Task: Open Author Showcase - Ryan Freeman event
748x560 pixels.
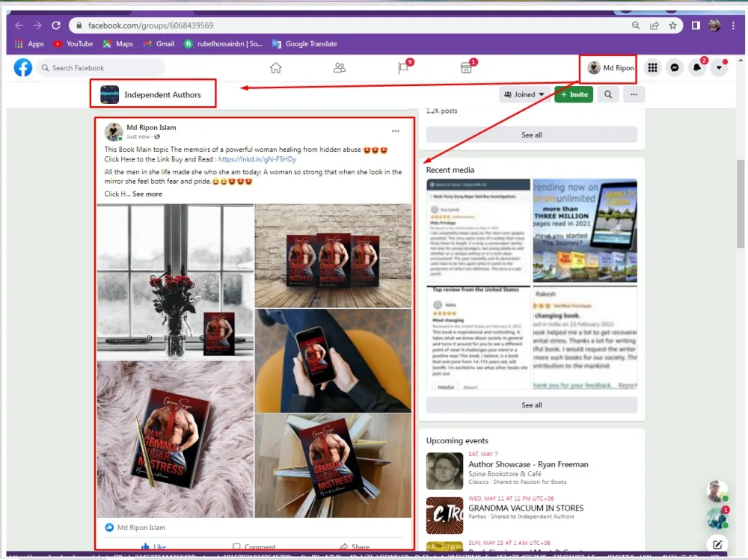Action: tap(528, 464)
